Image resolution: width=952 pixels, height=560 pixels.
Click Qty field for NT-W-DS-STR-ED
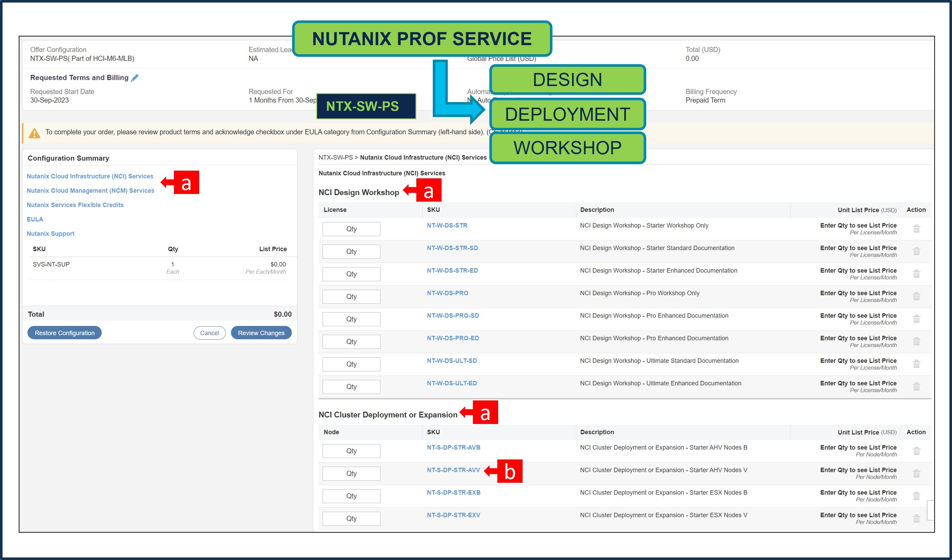click(x=351, y=274)
